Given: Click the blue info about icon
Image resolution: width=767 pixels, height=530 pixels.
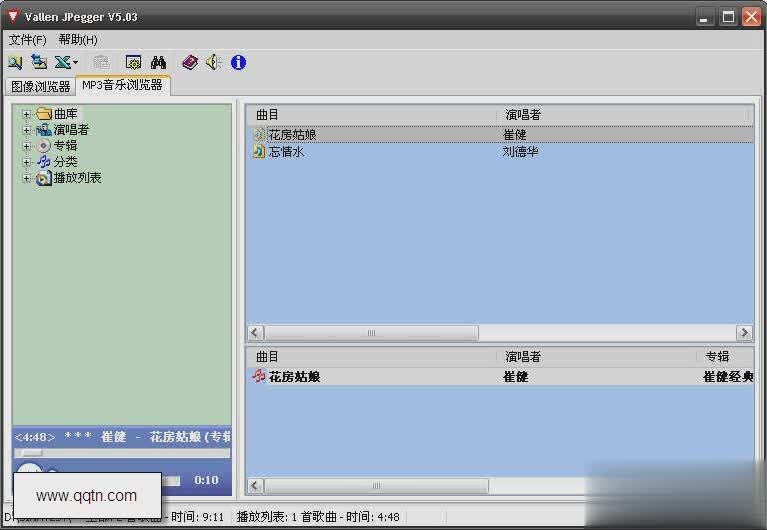Looking at the screenshot, I should (238, 62).
